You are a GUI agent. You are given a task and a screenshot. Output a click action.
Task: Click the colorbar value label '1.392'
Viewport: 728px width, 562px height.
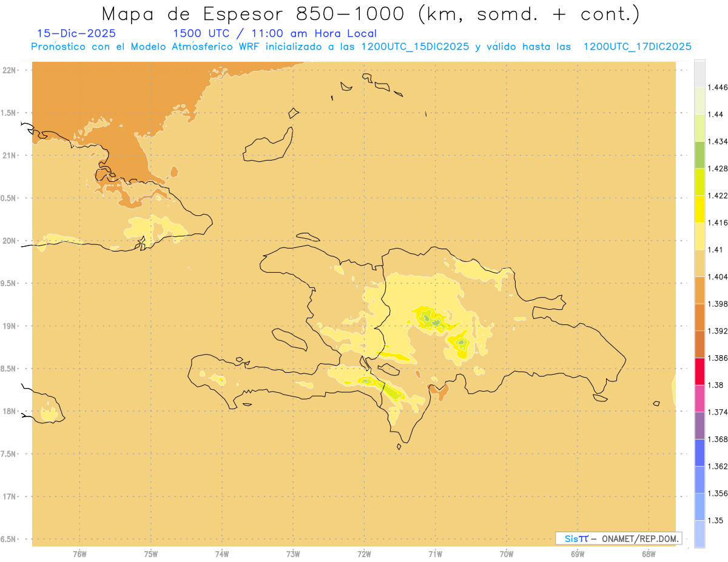click(x=718, y=331)
